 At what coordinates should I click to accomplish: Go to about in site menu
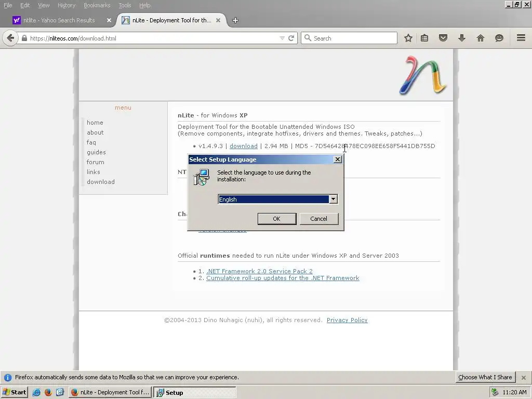click(x=96, y=132)
